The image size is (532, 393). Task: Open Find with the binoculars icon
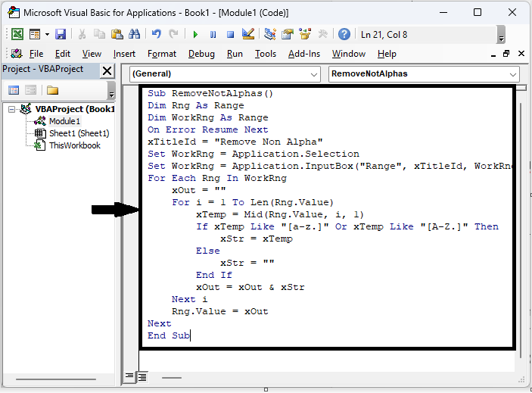pos(135,34)
